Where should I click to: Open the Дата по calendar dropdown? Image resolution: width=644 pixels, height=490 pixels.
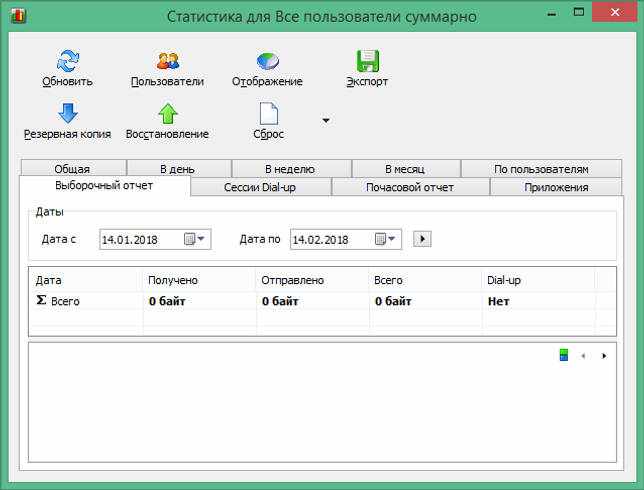point(385,239)
